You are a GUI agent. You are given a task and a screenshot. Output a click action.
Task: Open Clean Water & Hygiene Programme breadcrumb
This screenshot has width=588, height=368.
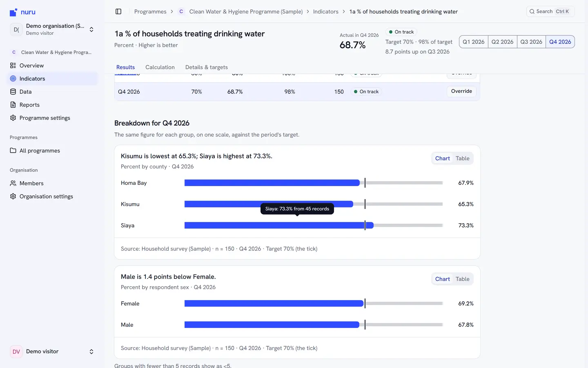click(x=246, y=11)
